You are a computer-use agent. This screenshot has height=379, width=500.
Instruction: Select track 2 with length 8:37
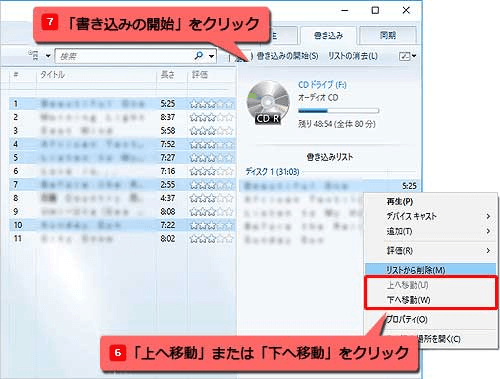coord(122,117)
